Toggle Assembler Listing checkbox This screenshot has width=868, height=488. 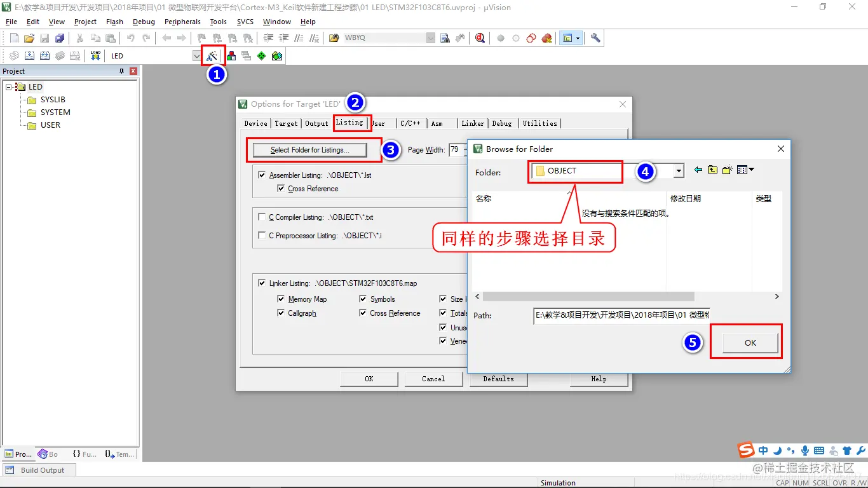pyautogui.click(x=262, y=175)
